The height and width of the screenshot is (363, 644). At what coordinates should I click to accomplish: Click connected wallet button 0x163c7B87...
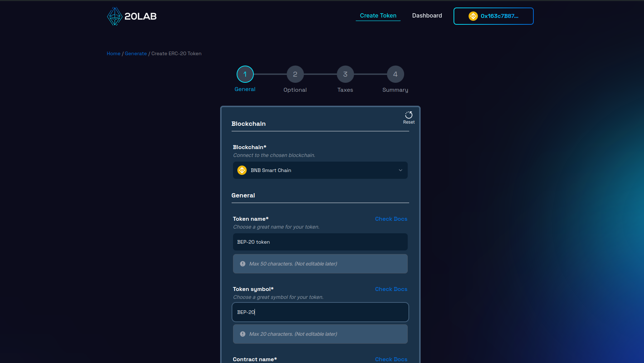pyautogui.click(x=493, y=16)
